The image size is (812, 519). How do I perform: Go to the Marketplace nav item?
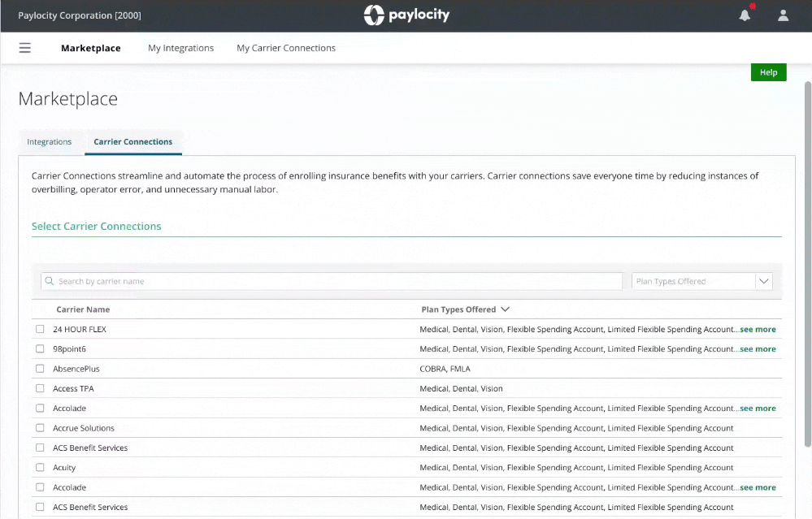(90, 48)
